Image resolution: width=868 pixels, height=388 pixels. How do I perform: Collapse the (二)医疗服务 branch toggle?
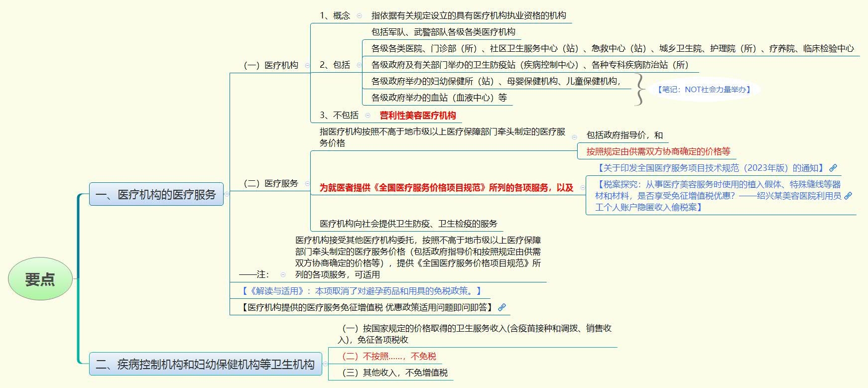(307, 184)
